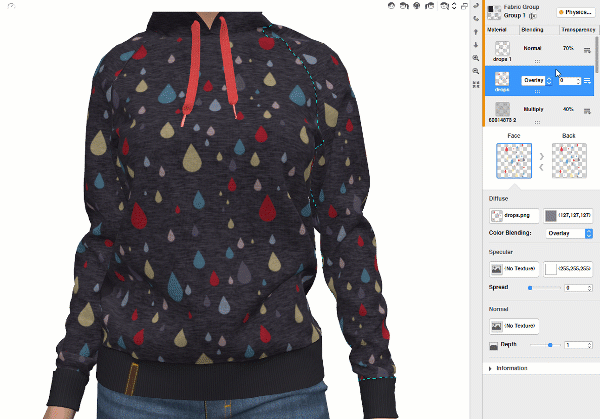
Task: Click the Spread slider handle
Action: coord(530,288)
